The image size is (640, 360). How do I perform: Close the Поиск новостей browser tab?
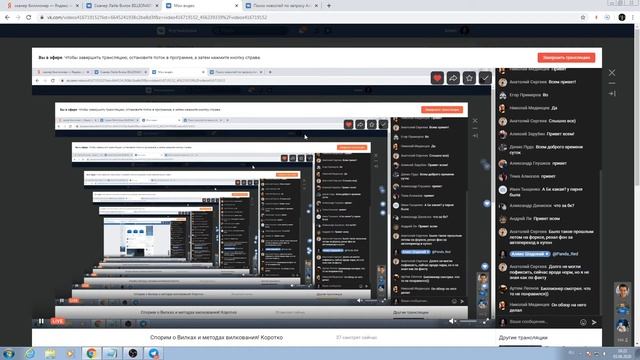pos(316,6)
